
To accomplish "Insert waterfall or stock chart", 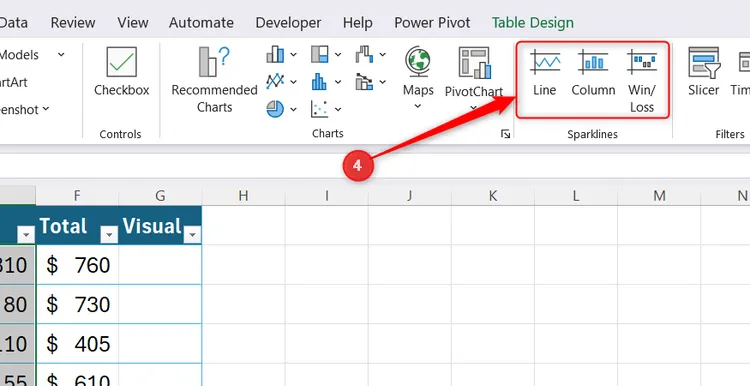I will tap(364, 55).
